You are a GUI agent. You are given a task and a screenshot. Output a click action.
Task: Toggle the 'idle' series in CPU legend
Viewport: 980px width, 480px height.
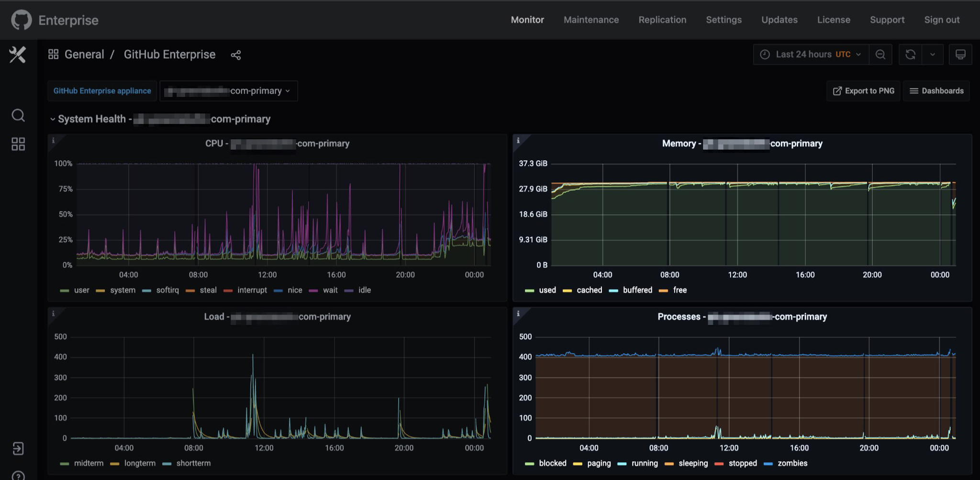point(364,290)
